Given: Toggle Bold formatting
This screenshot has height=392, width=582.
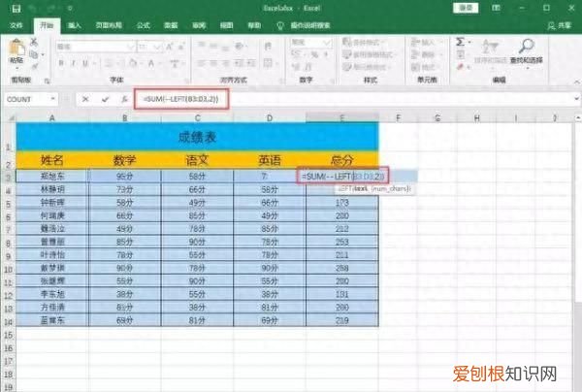Looking at the screenshot, I should (x=62, y=63).
